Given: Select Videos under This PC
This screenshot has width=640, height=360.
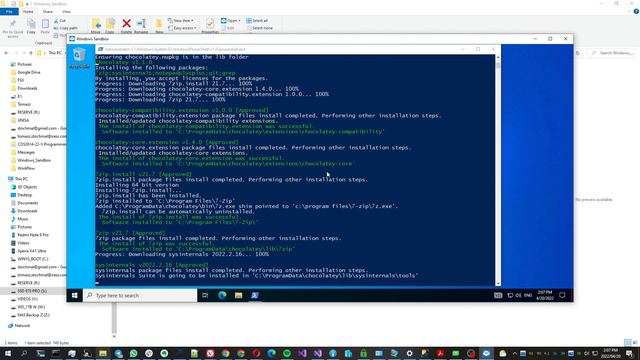Looking at the screenshot, I should pyautogui.click(x=23, y=243).
